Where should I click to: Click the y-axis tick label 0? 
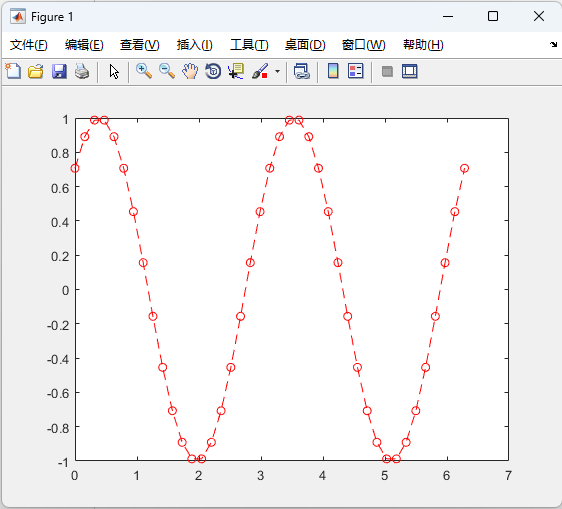65,290
